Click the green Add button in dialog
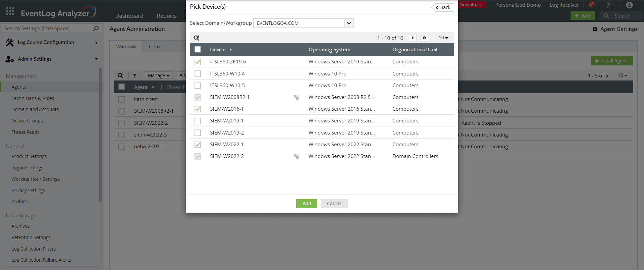Screen dimensions: 644x270 307,204
